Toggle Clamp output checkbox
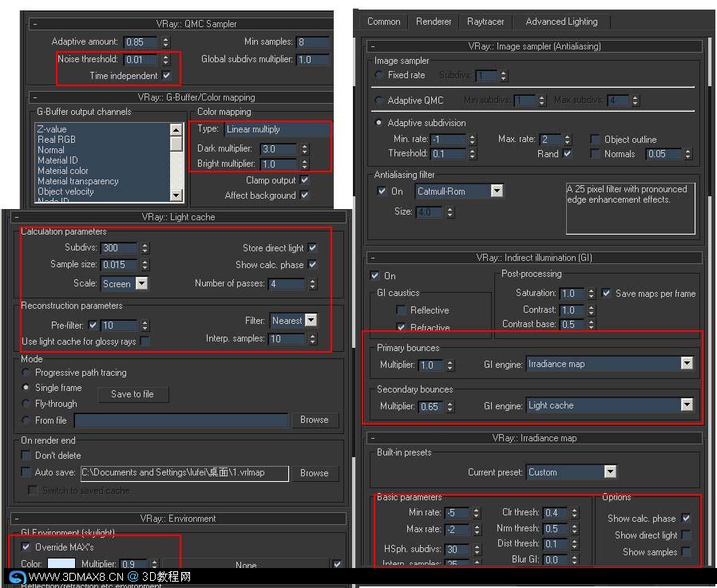This screenshot has height=588, width=717. click(x=304, y=180)
